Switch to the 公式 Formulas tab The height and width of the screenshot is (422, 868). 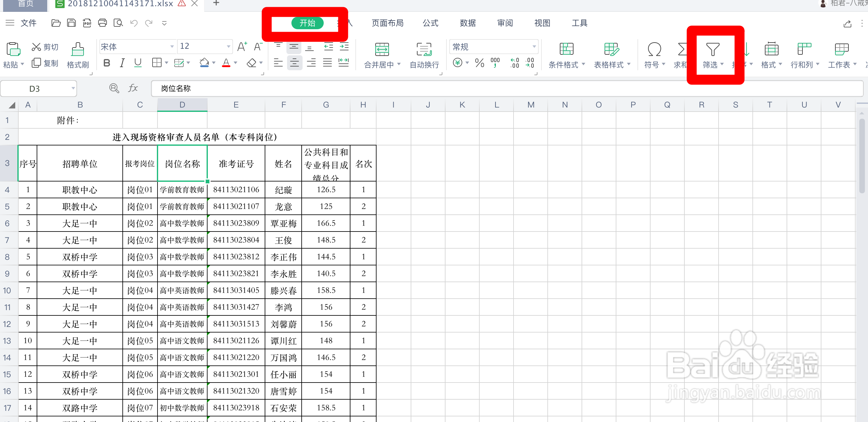point(430,23)
